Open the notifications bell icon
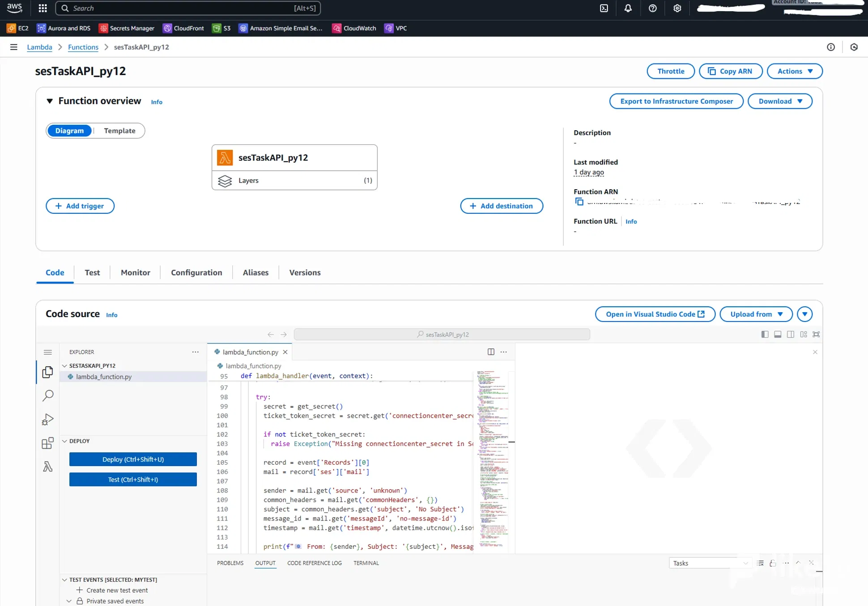This screenshot has width=868, height=606. [x=628, y=8]
